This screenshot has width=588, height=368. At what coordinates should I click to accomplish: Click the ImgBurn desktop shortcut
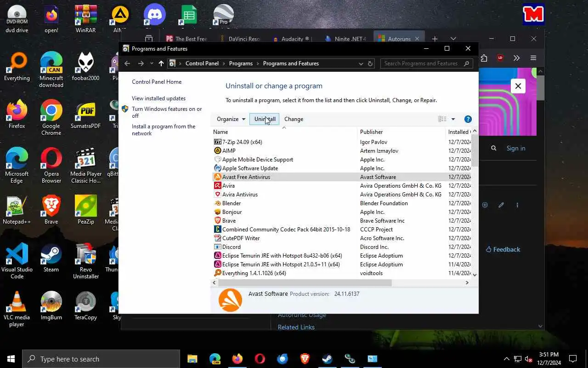click(x=51, y=305)
